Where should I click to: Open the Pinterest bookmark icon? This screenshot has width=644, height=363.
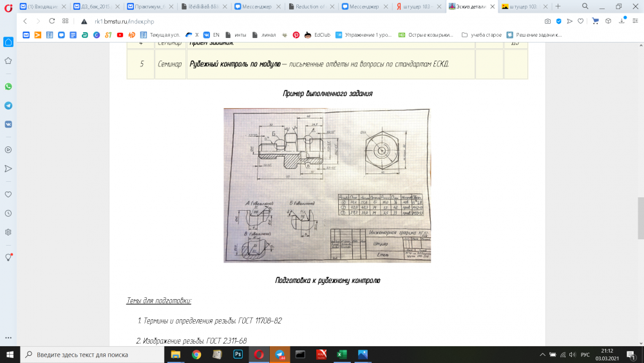point(296,35)
